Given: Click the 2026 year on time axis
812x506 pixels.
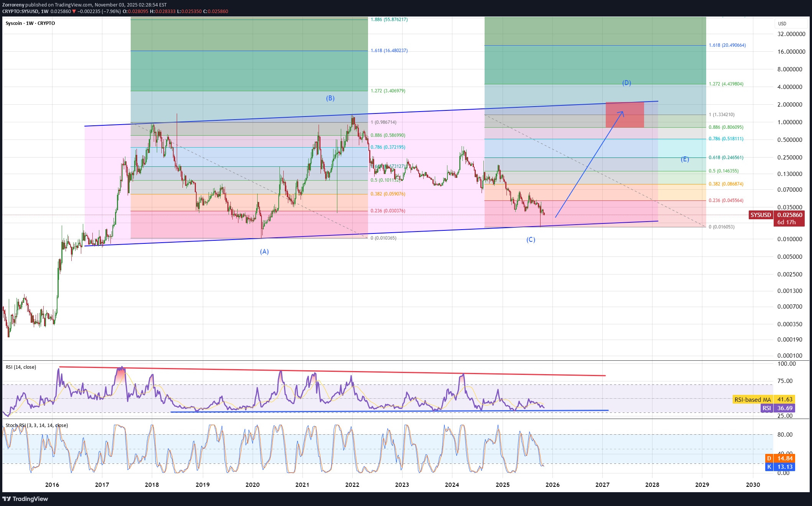Looking at the screenshot, I should pos(552,485).
